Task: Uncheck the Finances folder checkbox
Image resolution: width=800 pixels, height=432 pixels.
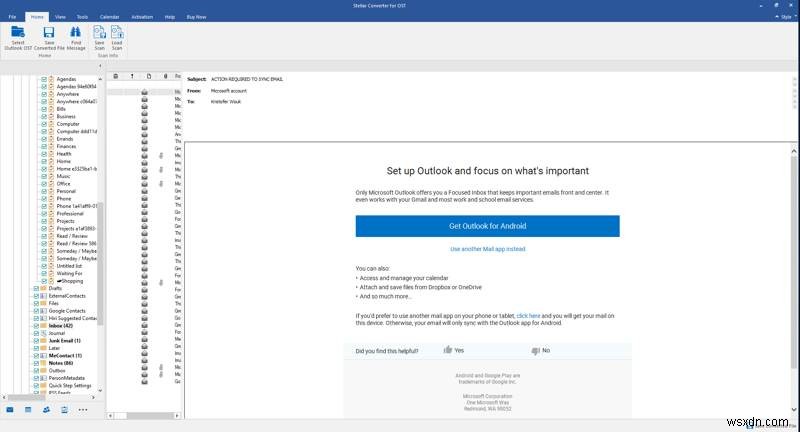Action: [44, 146]
